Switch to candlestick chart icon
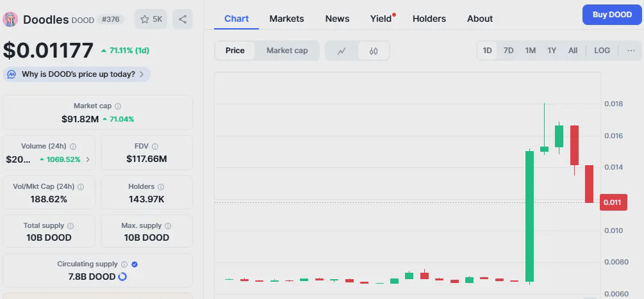This screenshot has height=299, width=644. click(x=373, y=51)
